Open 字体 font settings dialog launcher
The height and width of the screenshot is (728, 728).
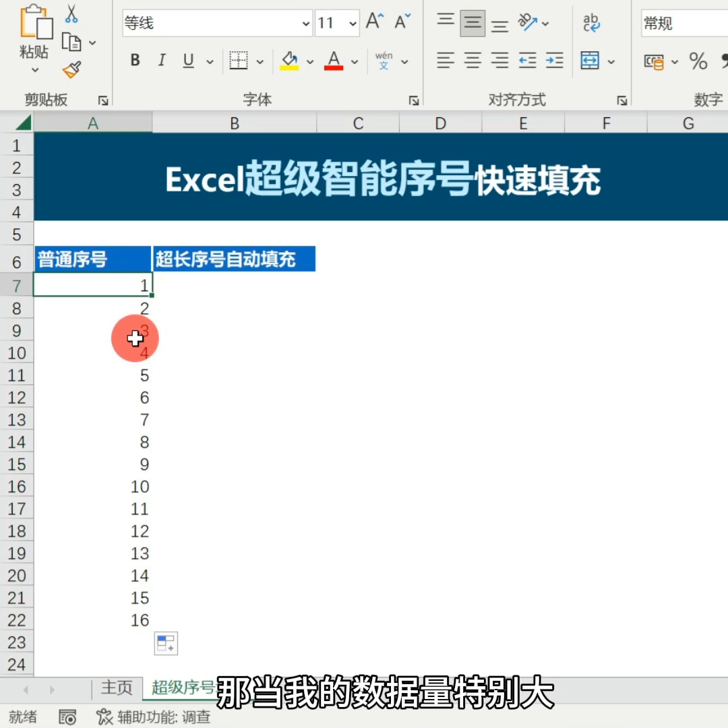tap(414, 100)
